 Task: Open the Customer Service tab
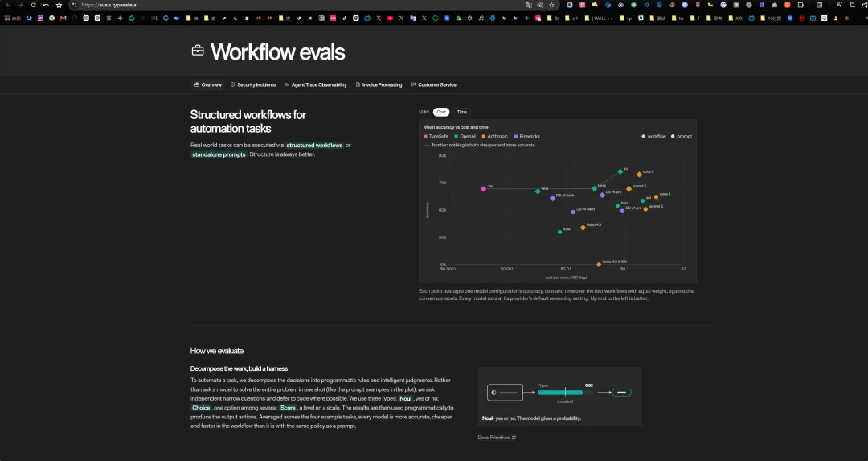(x=433, y=84)
